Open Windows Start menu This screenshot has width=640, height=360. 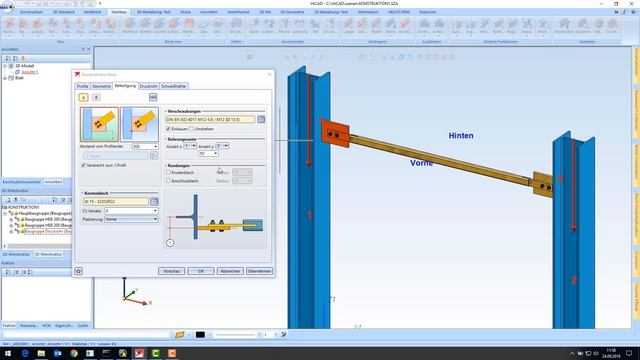[x=8, y=353]
